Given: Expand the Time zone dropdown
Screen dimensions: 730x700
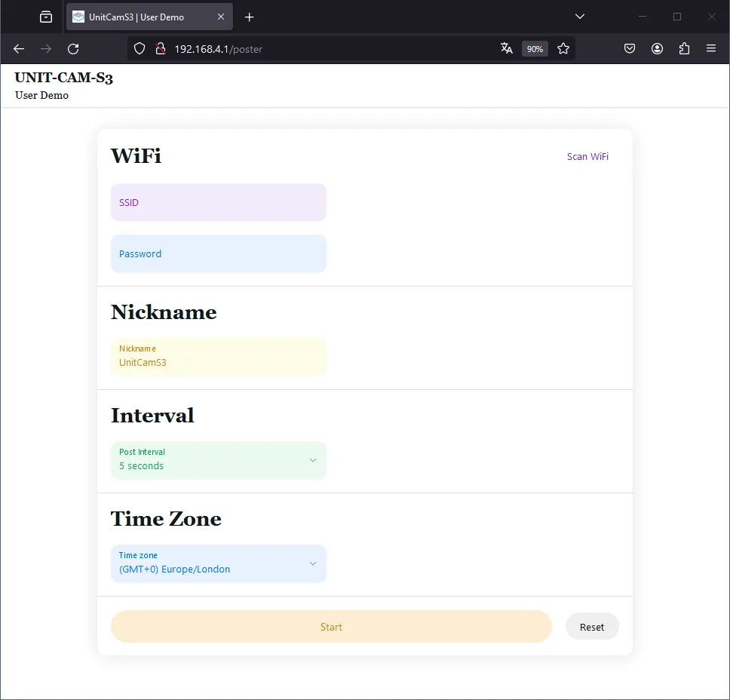Looking at the screenshot, I should pyautogui.click(x=219, y=563).
